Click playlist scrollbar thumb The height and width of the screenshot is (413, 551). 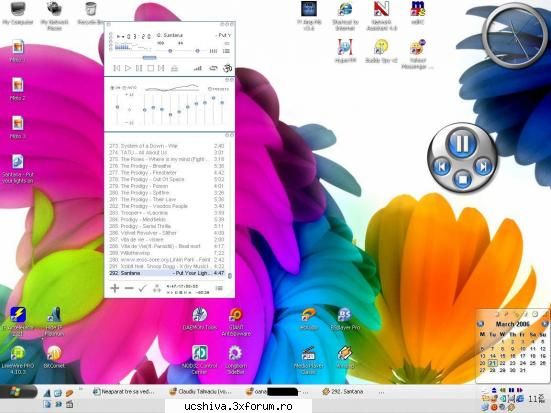[230, 276]
